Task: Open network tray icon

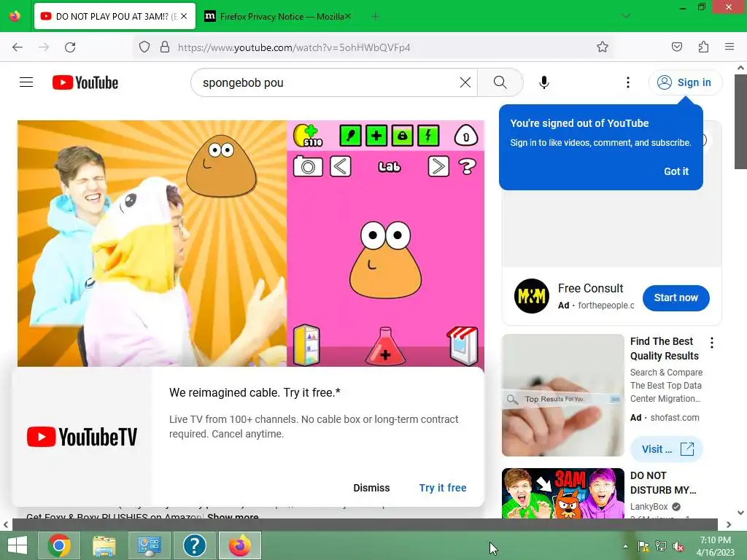Action: (x=661, y=546)
